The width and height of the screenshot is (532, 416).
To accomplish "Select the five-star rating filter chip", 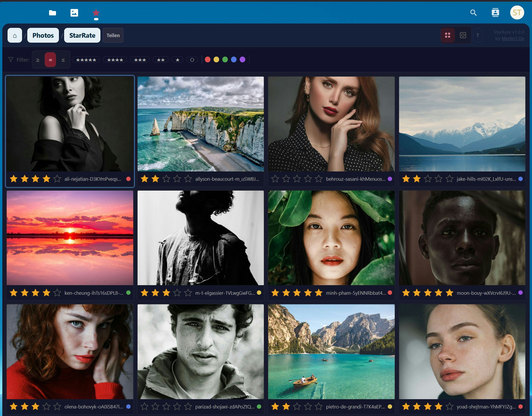I will click(x=86, y=59).
